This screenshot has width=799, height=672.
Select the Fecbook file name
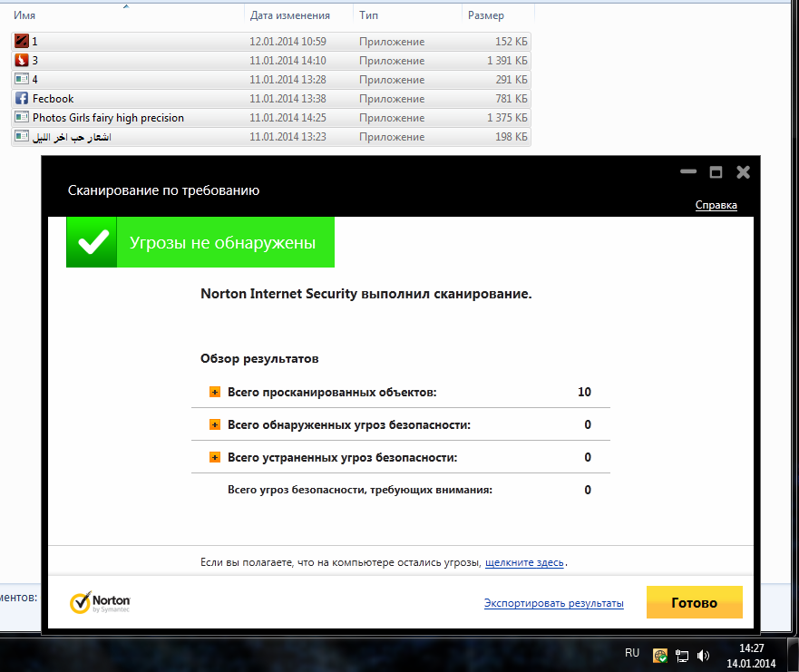(x=53, y=98)
